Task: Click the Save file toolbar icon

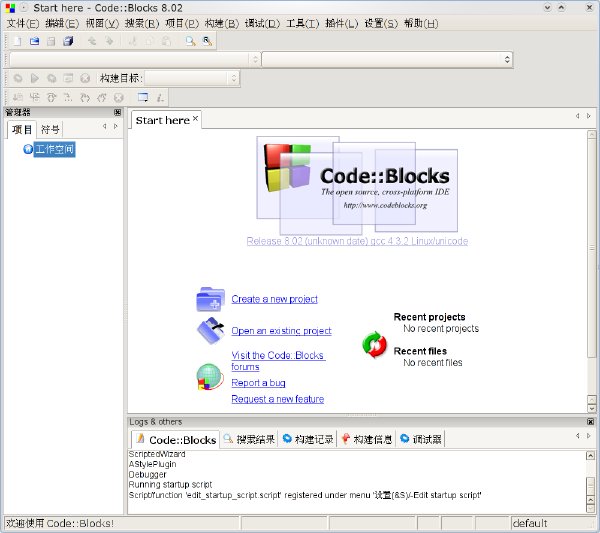Action: point(51,41)
